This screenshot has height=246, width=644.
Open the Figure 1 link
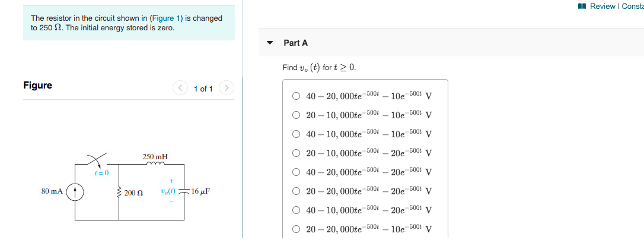tap(167, 18)
